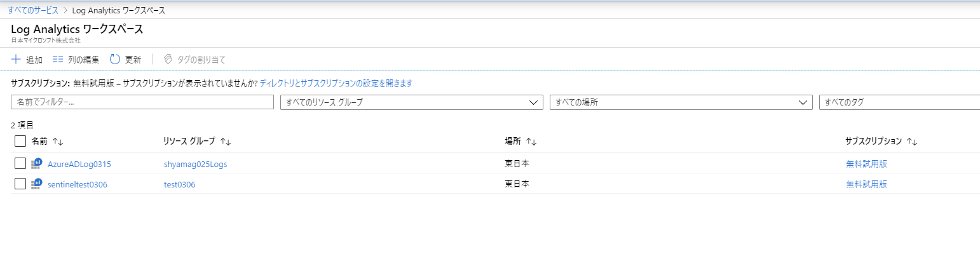The width and height of the screenshot is (980, 277).
Task: Click 東日本 in the AzureADLog0315 row
Action: point(517,164)
